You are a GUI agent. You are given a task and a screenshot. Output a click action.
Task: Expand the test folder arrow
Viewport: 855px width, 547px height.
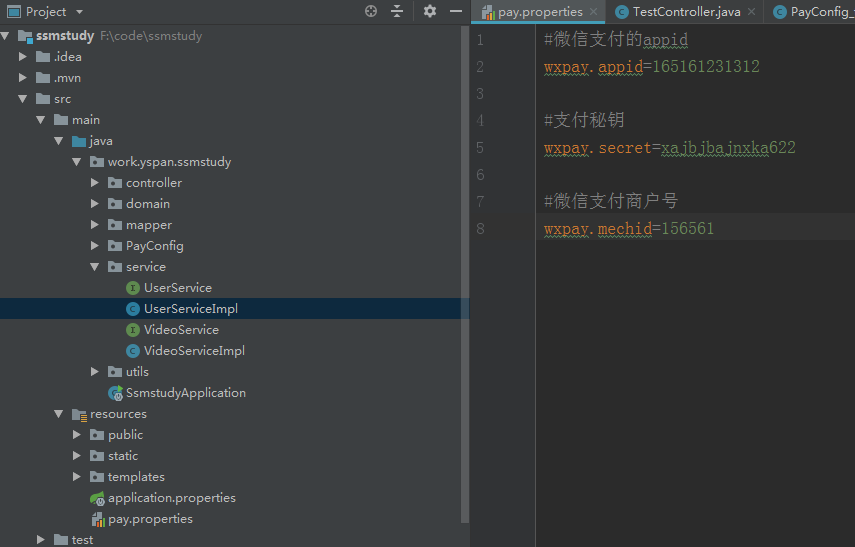[41, 540]
